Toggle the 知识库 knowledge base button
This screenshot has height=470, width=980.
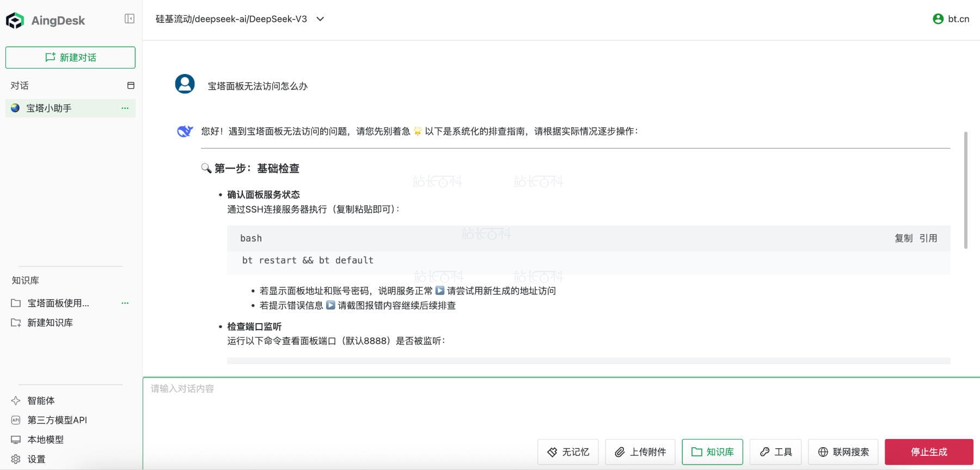coord(712,452)
